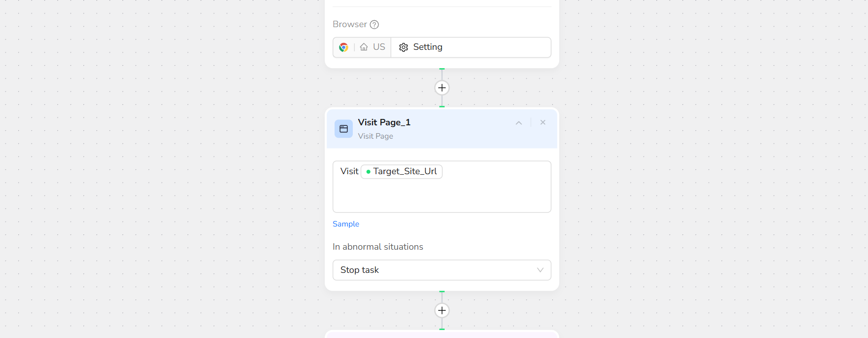
Task: Click the green dot on Target_Site_Url
Action: tap(368, 172)
